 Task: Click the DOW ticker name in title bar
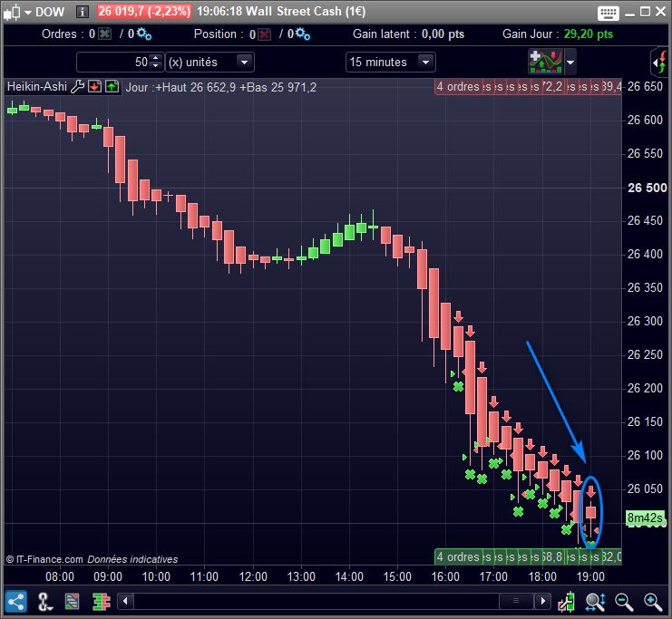[50, 12]
